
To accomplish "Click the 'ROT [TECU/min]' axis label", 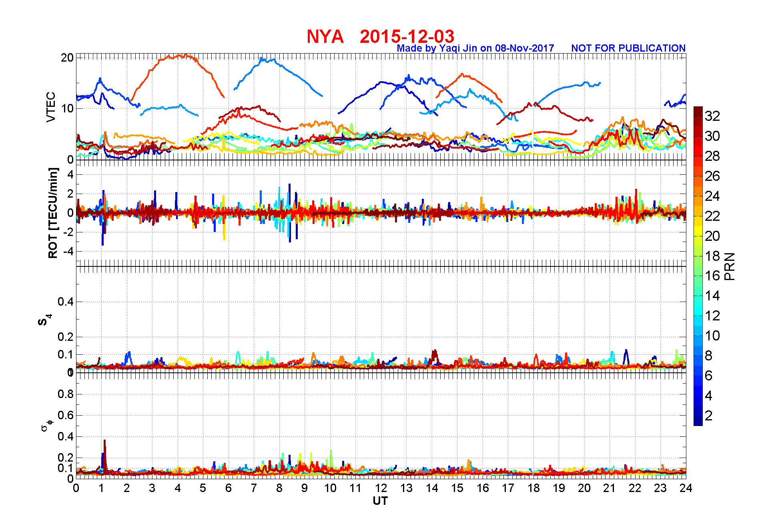I will click(53, 213).
